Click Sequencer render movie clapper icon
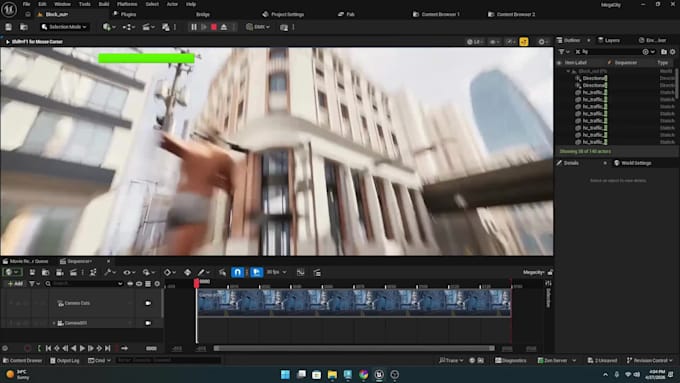 point(73,272)
